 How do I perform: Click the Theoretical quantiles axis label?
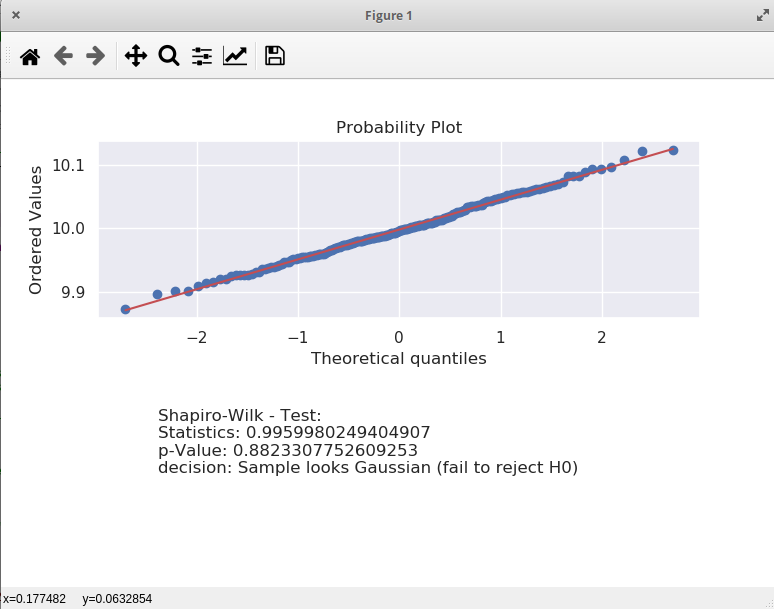pyautogui.click(x=398, y=358)
